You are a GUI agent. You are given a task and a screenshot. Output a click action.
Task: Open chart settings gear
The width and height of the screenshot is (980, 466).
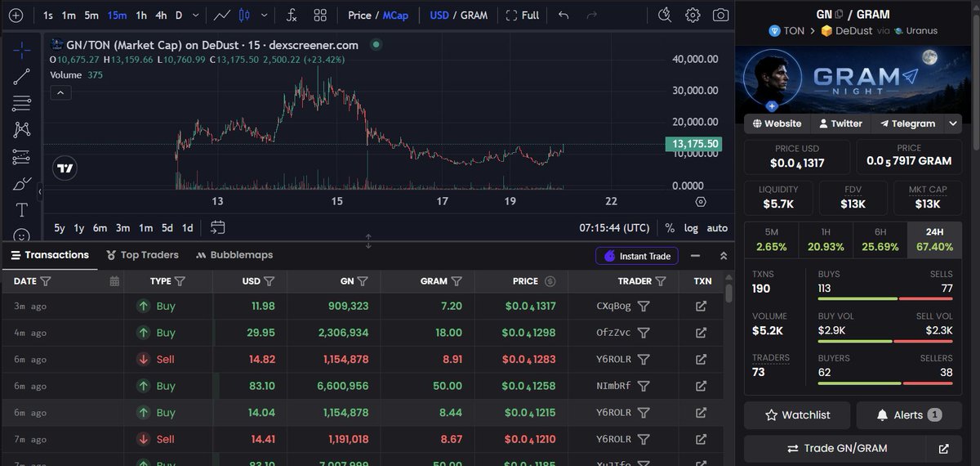pos(693,15)
